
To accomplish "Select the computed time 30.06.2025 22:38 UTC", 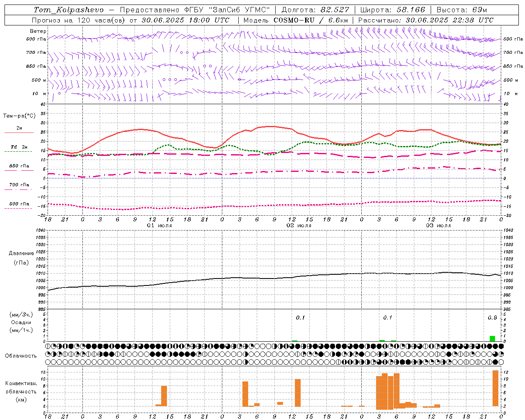I will click(x=449, y=20).
